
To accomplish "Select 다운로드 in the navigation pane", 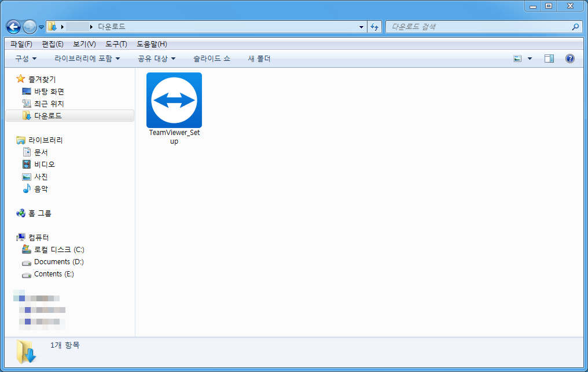I will point(48,116).
